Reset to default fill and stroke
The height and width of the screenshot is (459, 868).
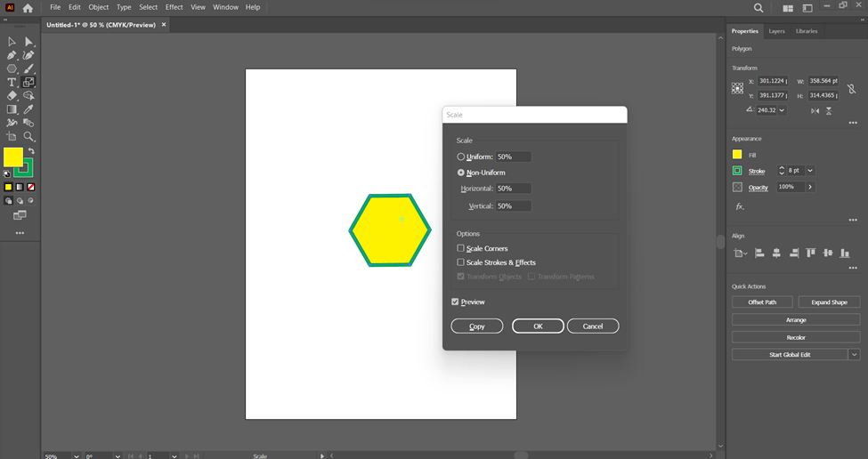(6, 173)
